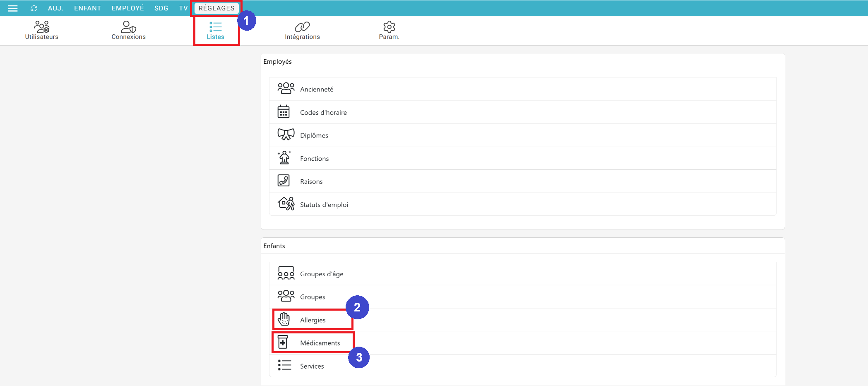Open the SDG tab
Image resolution: width=868 pixels, height=386 pixels.
click(161, 8)
